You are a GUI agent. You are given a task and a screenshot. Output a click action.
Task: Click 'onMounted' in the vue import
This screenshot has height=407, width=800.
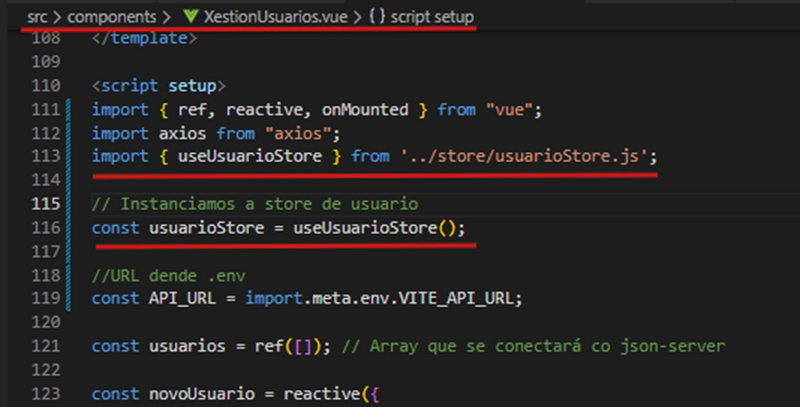click(365, 109)
